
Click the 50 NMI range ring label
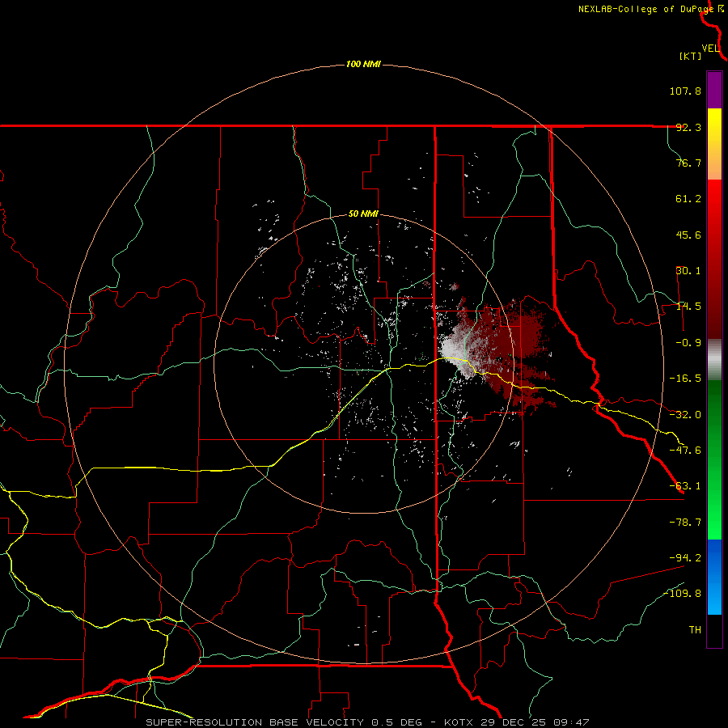[363, 214]
